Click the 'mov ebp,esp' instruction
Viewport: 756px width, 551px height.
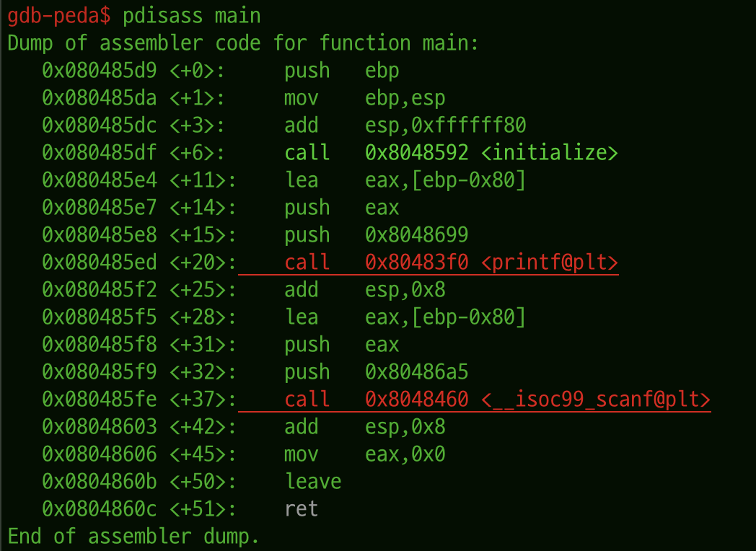click(364, 98)
